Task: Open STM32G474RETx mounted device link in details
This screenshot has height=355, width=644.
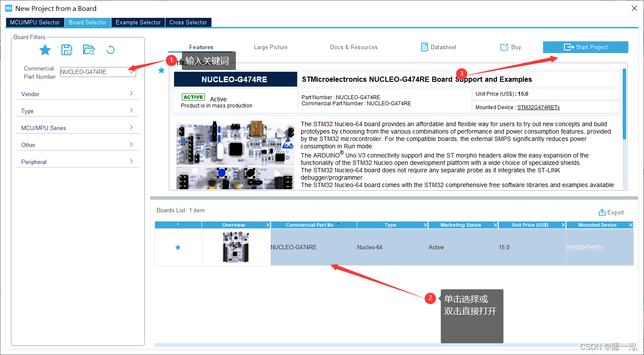Action: point(538,107)
